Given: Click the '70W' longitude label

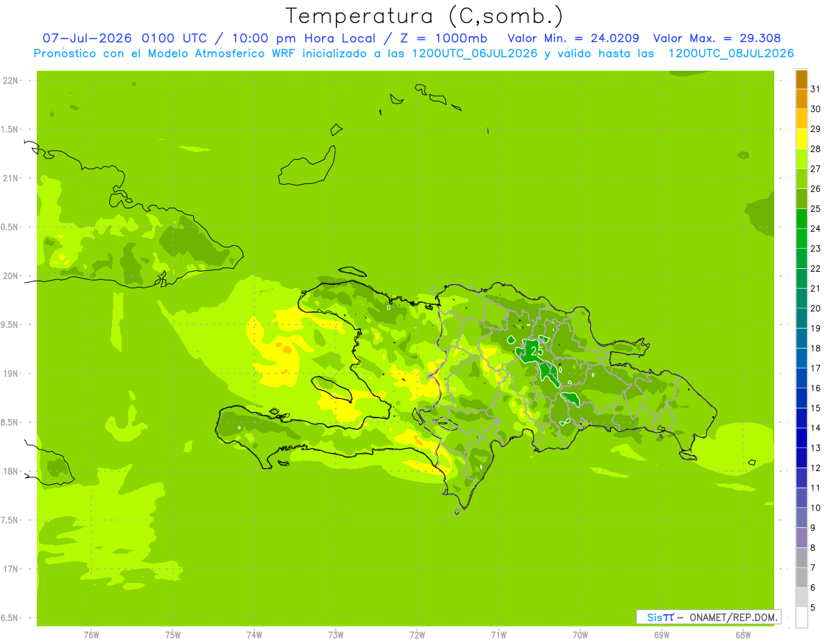Looking at the screenshot, I should point(580,634).
